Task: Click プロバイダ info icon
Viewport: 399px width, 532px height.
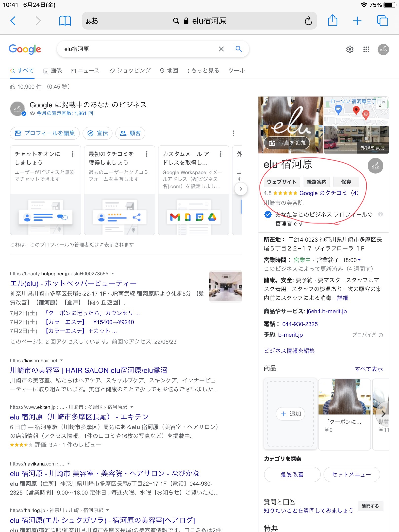Action: coord(381,335)
